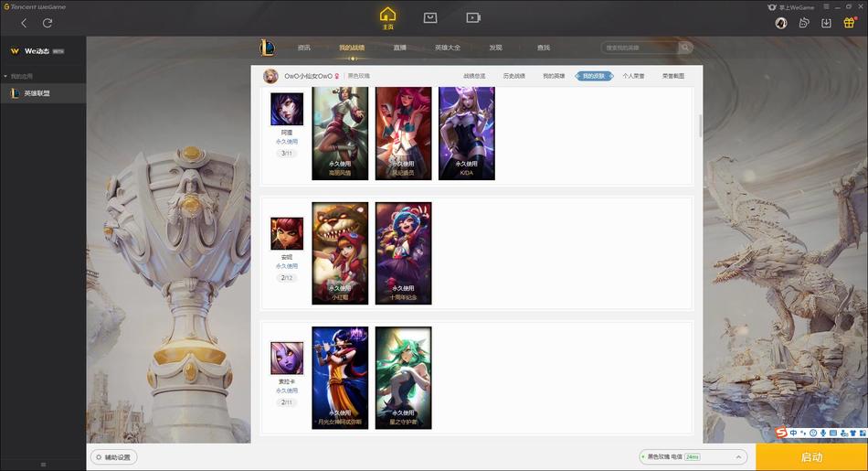Viewport: 868px width, 471px height.
Task: Click the search magnifier icon
Action: (685, 48)
